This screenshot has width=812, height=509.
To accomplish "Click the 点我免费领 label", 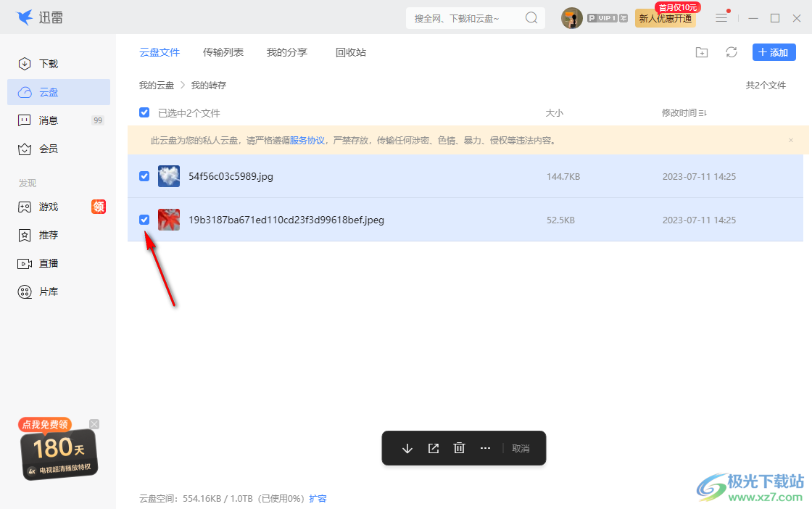I will tap(45, 425).
